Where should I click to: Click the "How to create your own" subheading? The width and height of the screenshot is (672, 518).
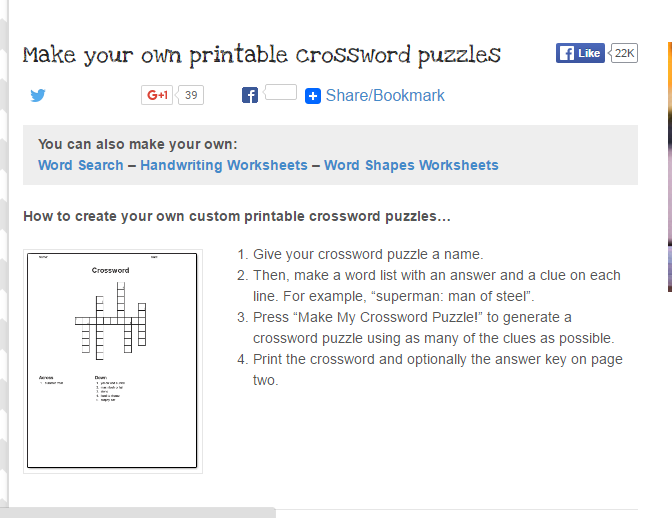237,216
